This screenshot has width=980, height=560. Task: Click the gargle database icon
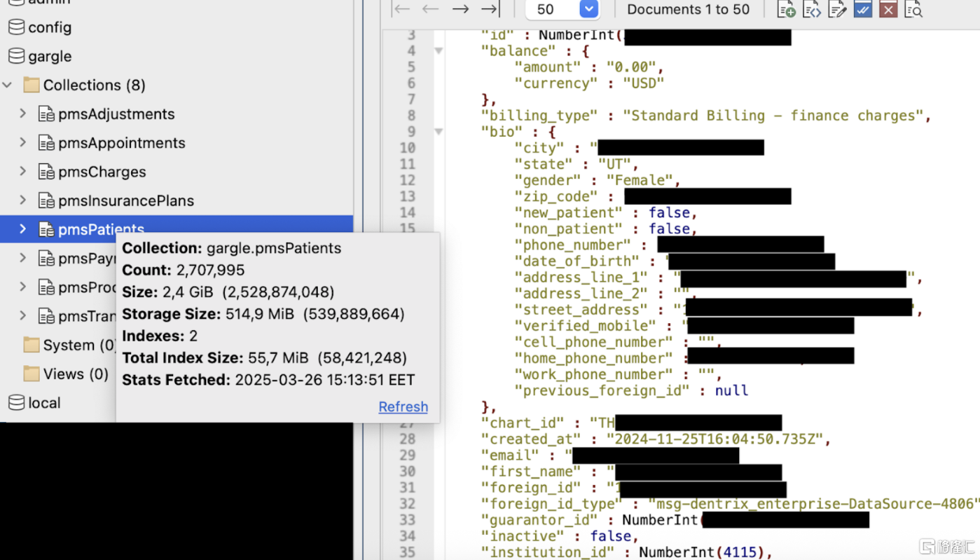16,56
